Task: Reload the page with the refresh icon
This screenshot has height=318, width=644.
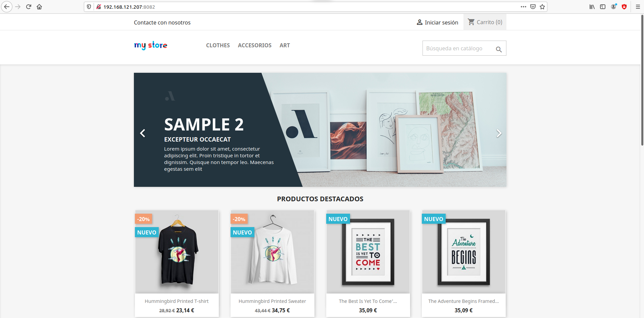Action: pos(29,7)
